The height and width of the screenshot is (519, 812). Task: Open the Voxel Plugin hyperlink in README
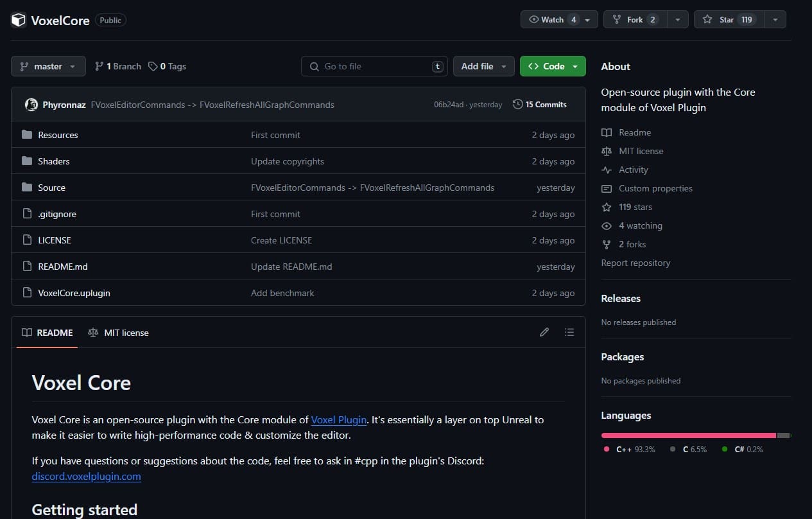[x=339, y=419]
